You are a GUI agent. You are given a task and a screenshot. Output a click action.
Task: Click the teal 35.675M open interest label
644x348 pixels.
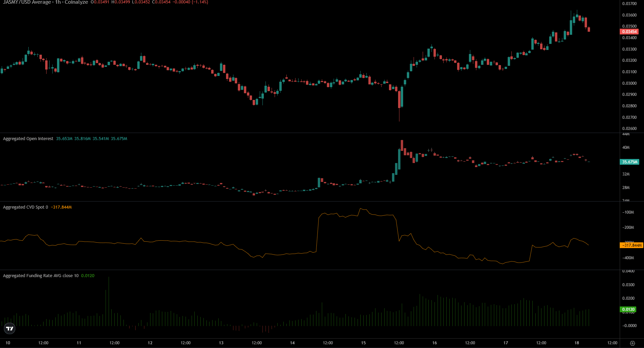pyautogui.click(x=629, y=162)
